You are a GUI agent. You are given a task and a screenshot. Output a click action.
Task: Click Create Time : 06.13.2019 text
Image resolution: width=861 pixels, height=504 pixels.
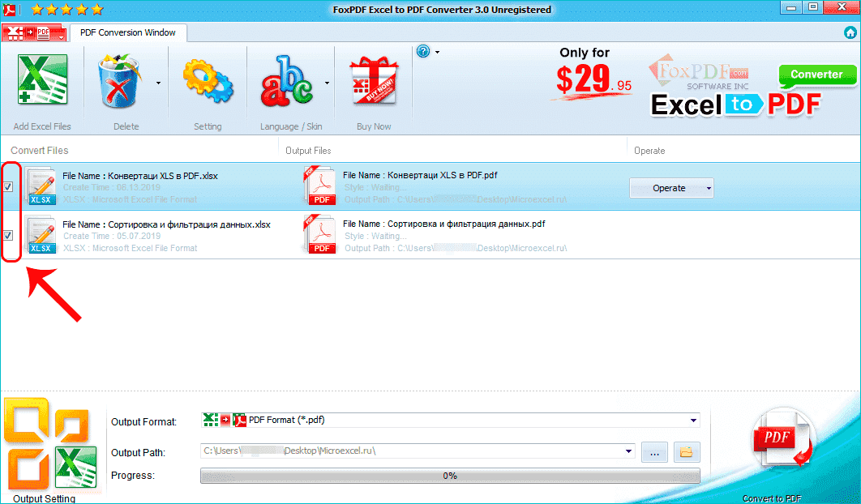click(x=112, y=188)
